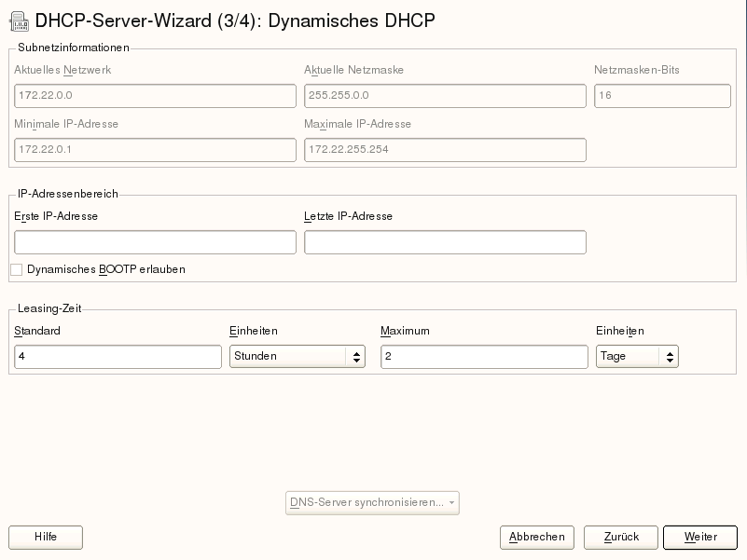The width and height of the screenshot is (747, 560).
Task: Click the Maximum leasing time field
Action: 484,357
